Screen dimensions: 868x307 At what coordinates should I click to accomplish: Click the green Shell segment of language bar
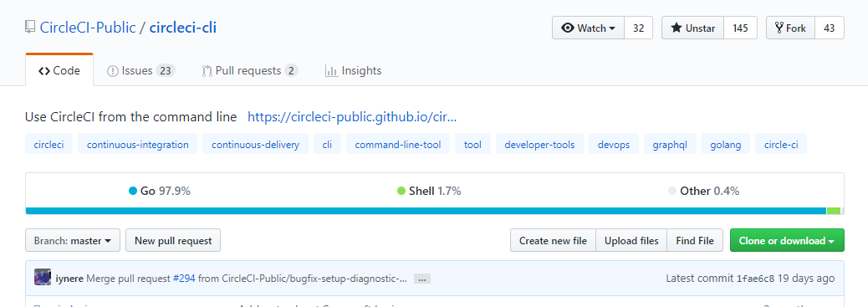[x=834, y=211]
